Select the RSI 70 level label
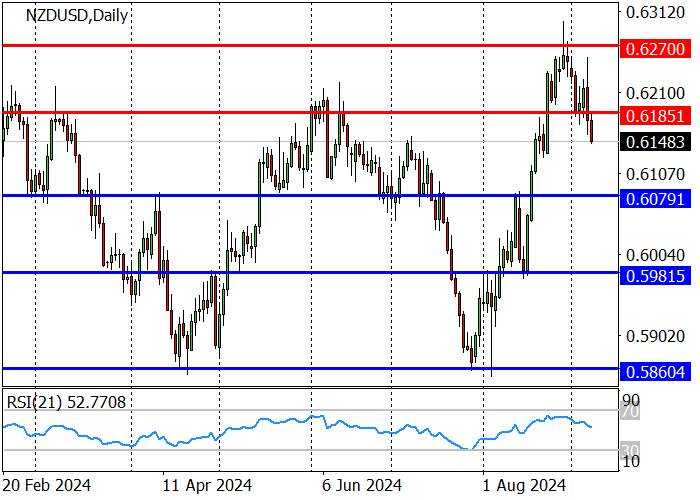The width and height of the screenshot is (700, 500). coord(632,411)
